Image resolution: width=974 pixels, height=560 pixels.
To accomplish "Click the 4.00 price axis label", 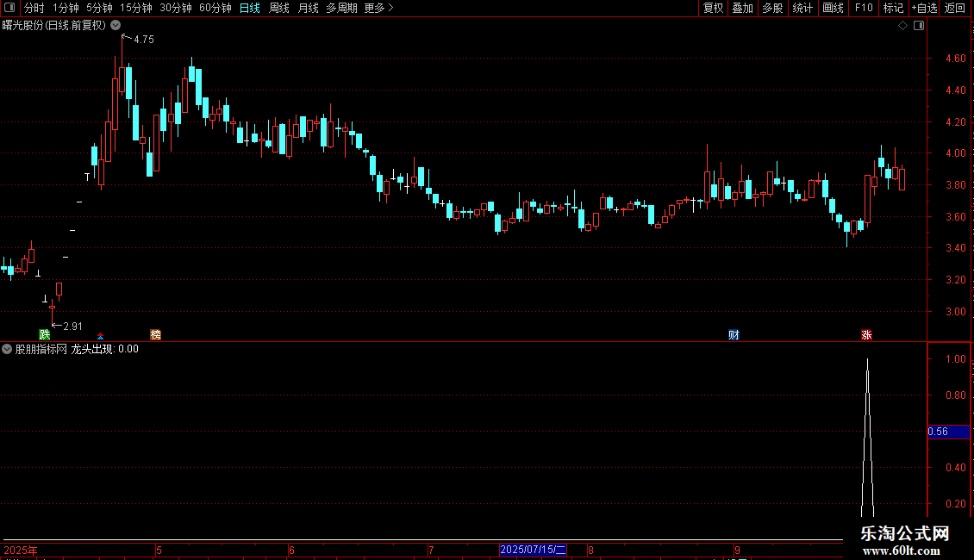I will click(955, 152).
